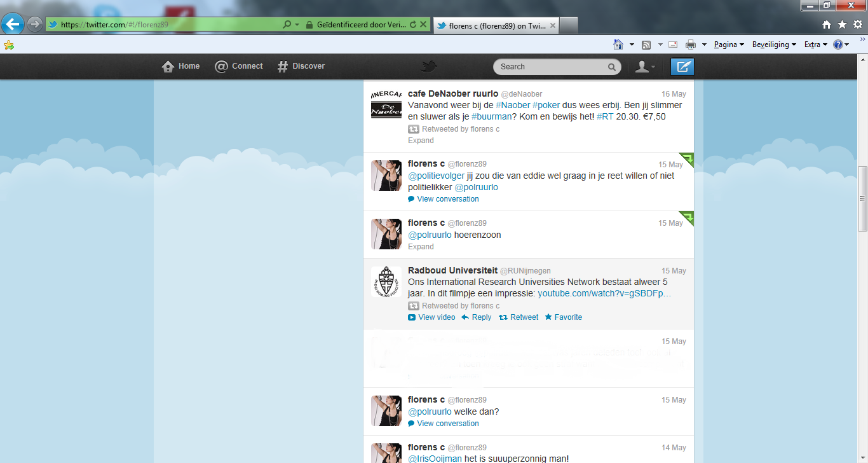Screen dimensions: 868x463
Task: Open the Help question mark menu
Action: tap(841, 45)
